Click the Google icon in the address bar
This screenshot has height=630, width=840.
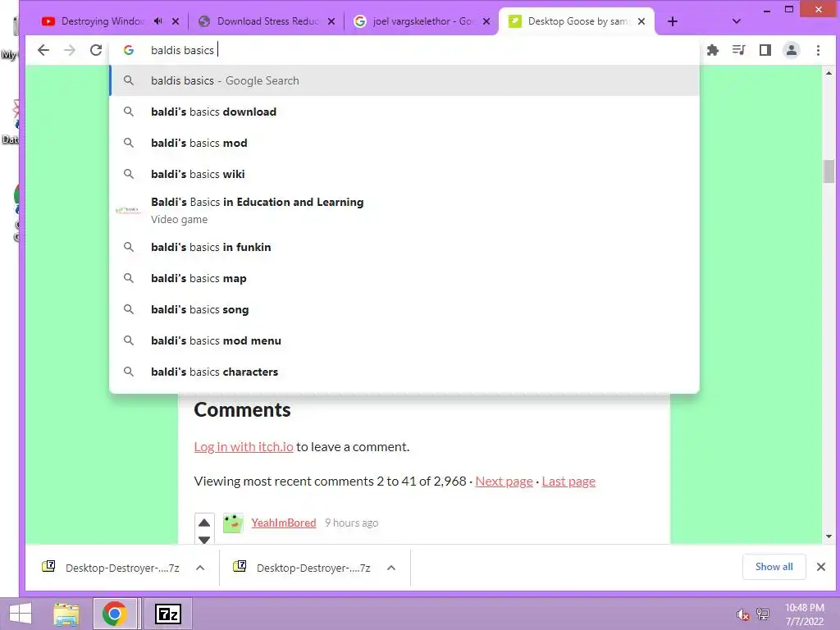point(129,50)
